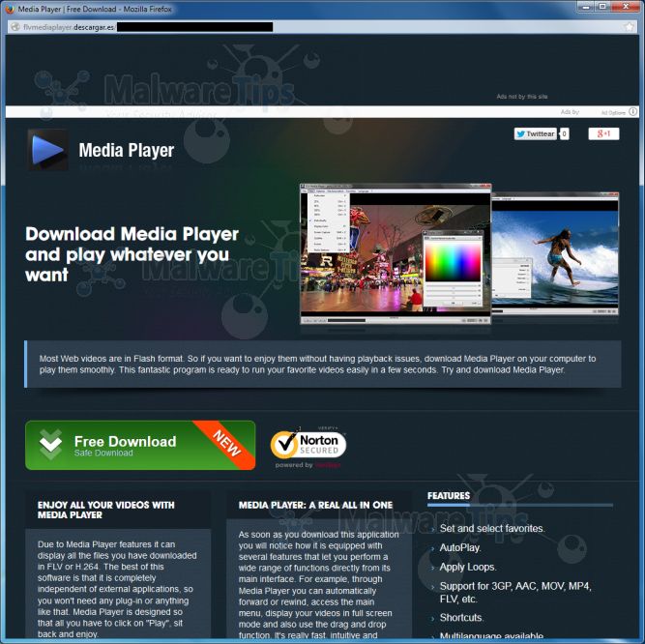Click the Media Player title text
This screenshot has height=644, width=645.
coord(127,150)
